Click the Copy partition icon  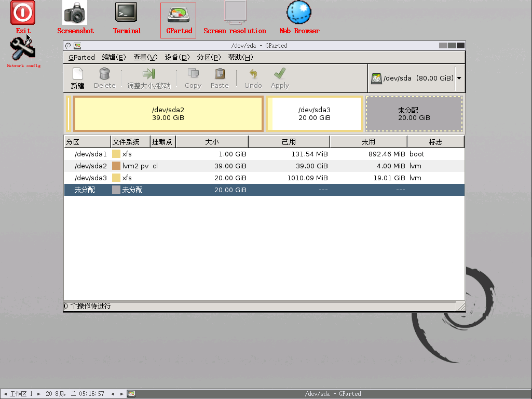point(193,78)
